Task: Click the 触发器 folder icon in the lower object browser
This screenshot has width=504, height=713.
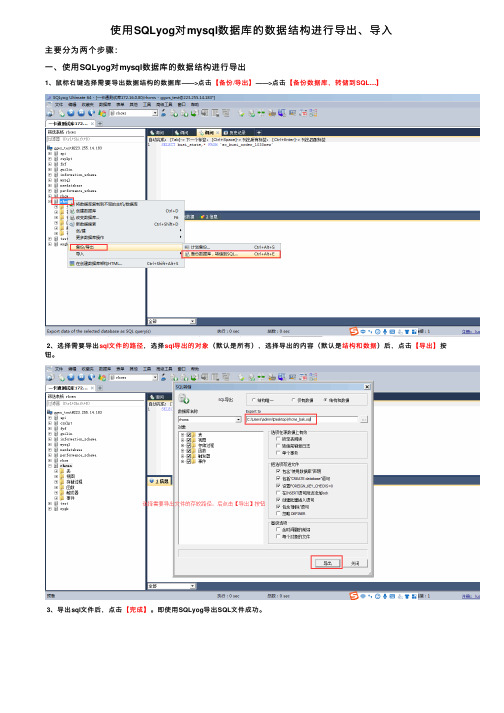Action: (62, 492)
